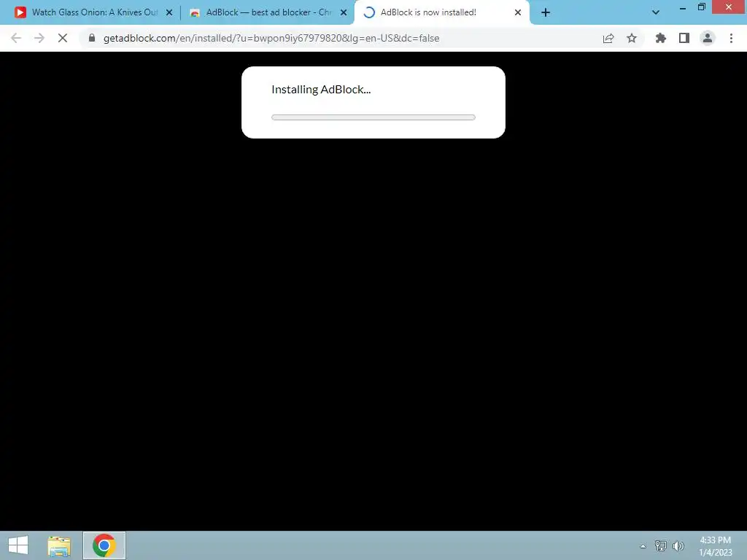747x560 pixels.
Task: Click the Chrome taskbar icon
Action: (104, 545)
